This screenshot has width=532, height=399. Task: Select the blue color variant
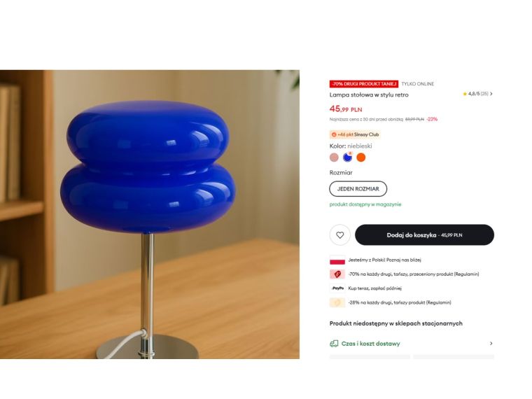[347, 157]
